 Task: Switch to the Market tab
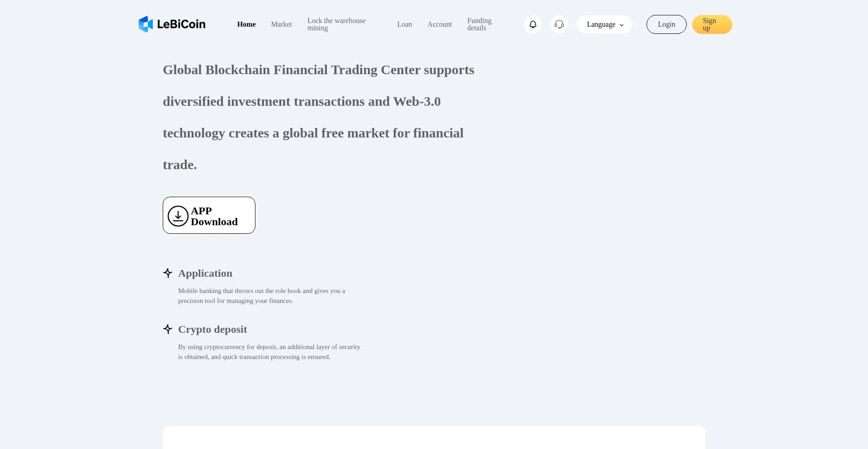[x=281, y=24]
